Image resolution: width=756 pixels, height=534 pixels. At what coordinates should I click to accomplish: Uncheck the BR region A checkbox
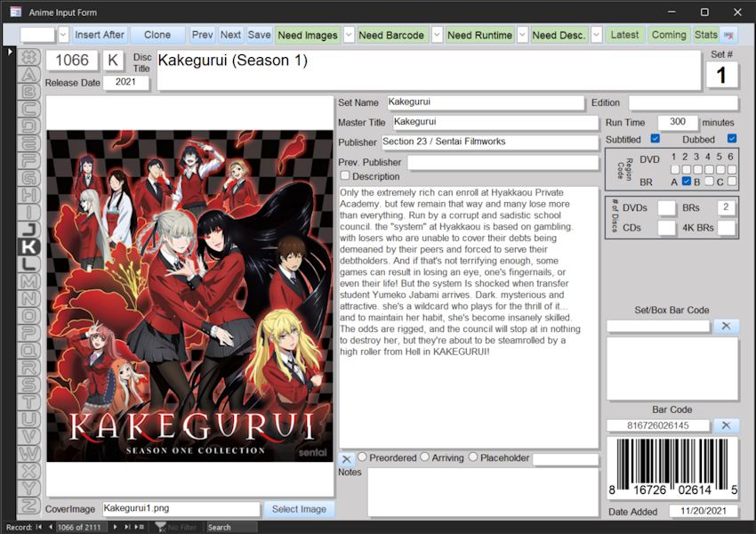pyautogui.click(x=687, y=182)
